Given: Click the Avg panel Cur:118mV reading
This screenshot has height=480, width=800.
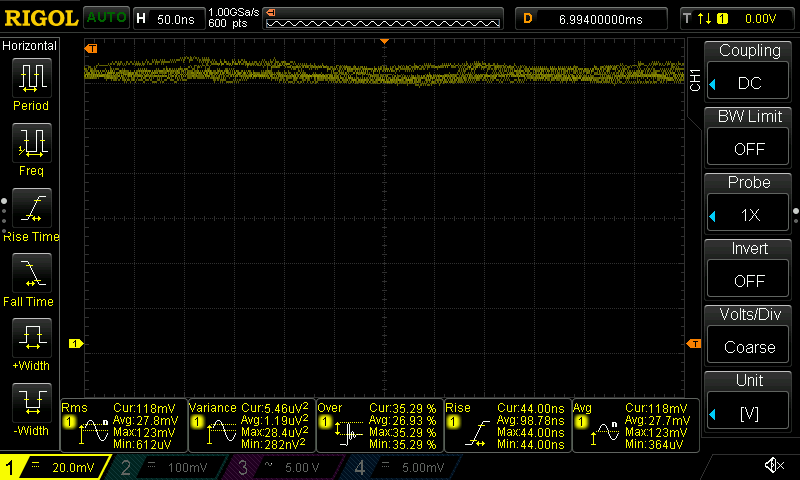Looking at the screenshot, I should click(x=656, y=409).
